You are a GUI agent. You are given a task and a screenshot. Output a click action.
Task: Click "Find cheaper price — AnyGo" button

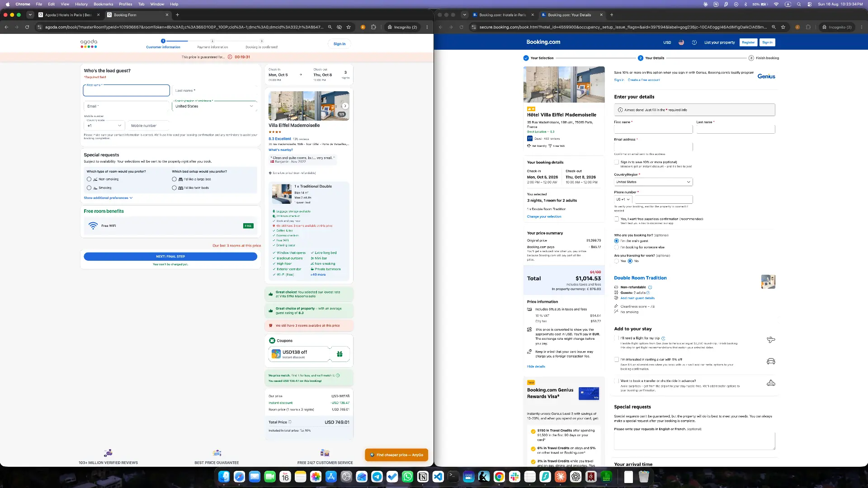396,455
